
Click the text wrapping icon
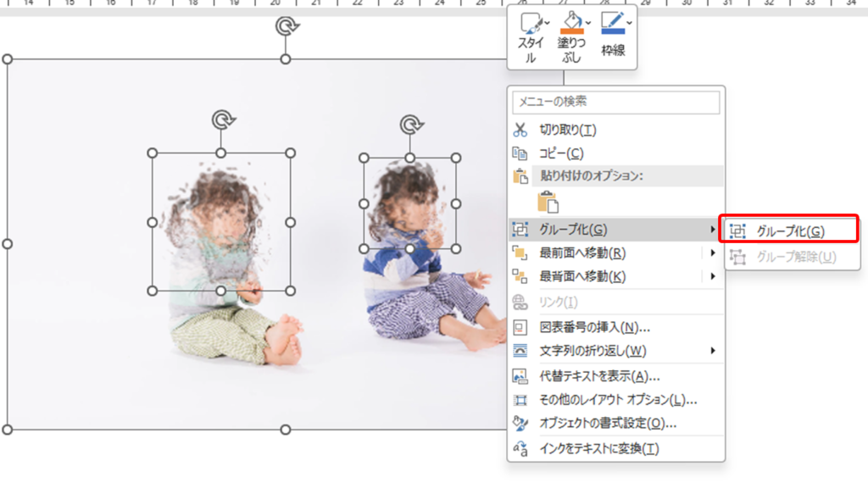[x=520, y=351]
